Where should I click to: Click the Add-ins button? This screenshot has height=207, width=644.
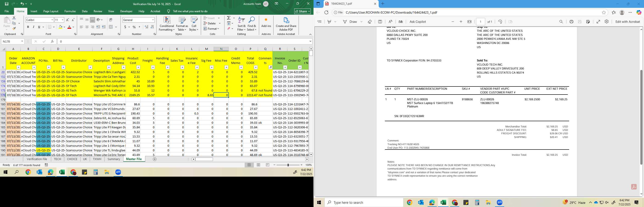tap(266, 22)
